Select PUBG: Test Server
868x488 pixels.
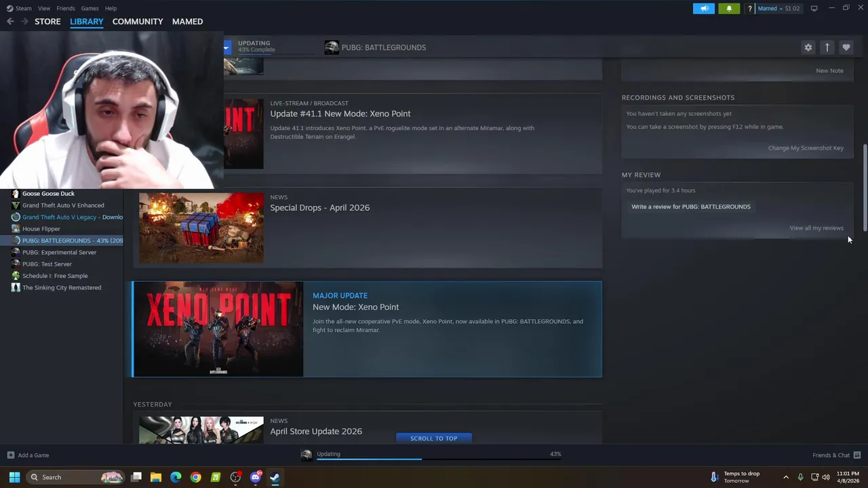[47, 264]
